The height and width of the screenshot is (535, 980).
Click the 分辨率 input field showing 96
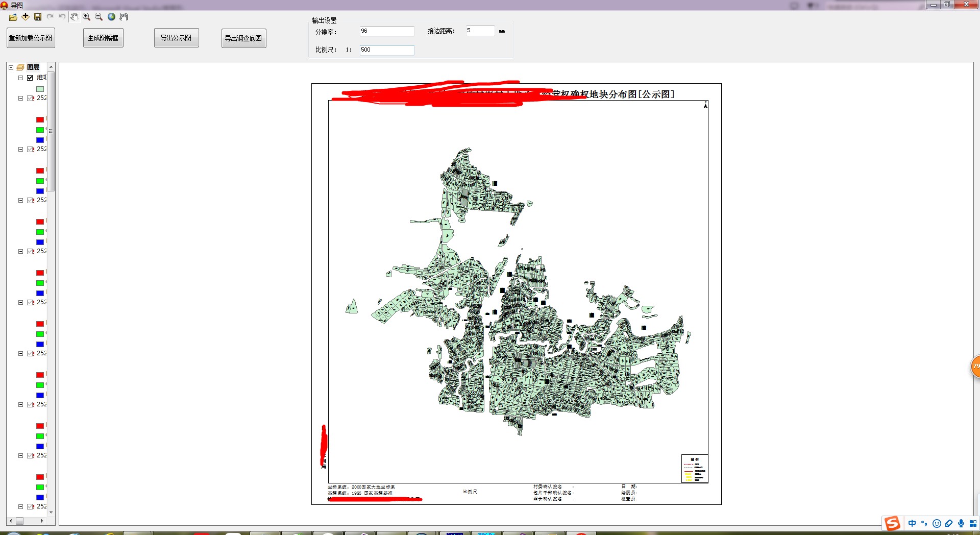pyautogui.click(x=386, y=31)
